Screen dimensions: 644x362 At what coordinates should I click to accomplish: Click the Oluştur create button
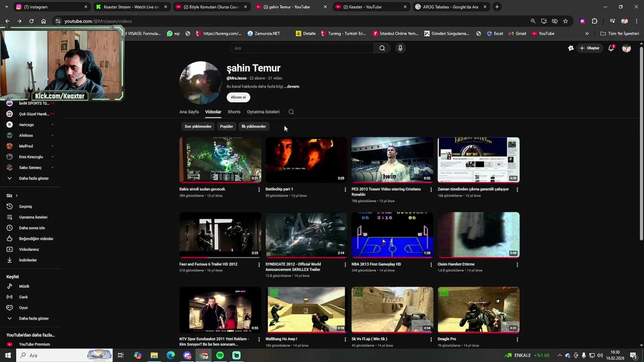[x=590, y=48]
